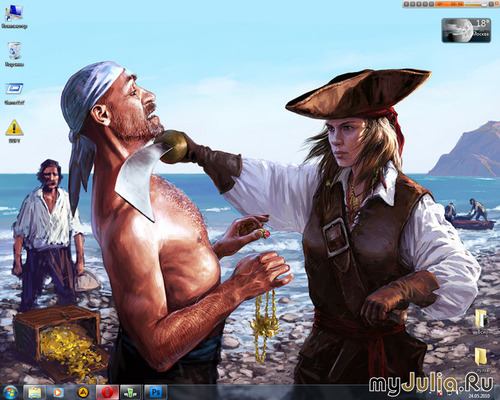The image size is (500, 400).
Task: Click the orange round button on the player bar
Action: point(496,3)
